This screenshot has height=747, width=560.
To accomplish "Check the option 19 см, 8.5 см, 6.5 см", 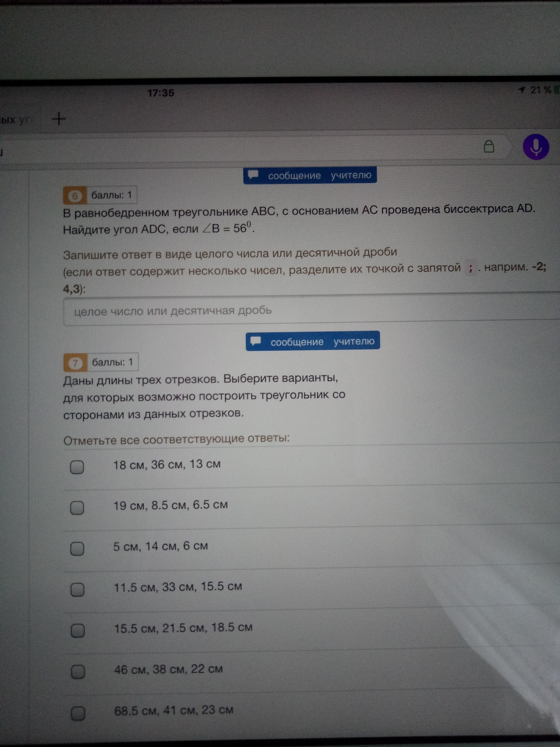I will (x=77, y=508).
